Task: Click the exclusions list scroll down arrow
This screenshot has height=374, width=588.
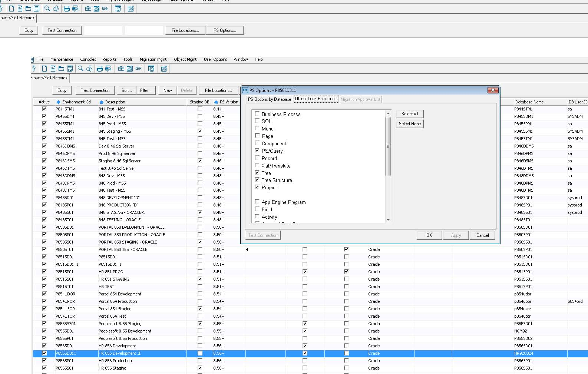Action: [x=388, y=220]
